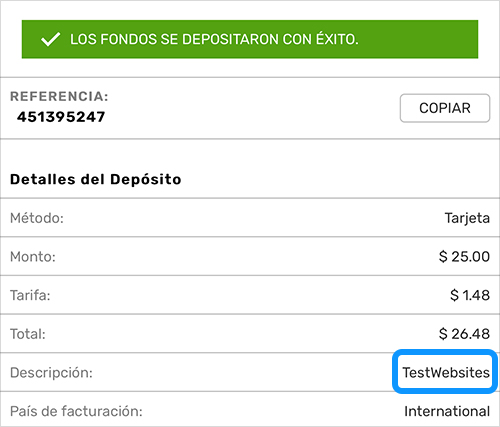Viewport: 500px width, 427px height.
Task: Click the Total label
Action: pyautogui.click(x=28, y=334)
